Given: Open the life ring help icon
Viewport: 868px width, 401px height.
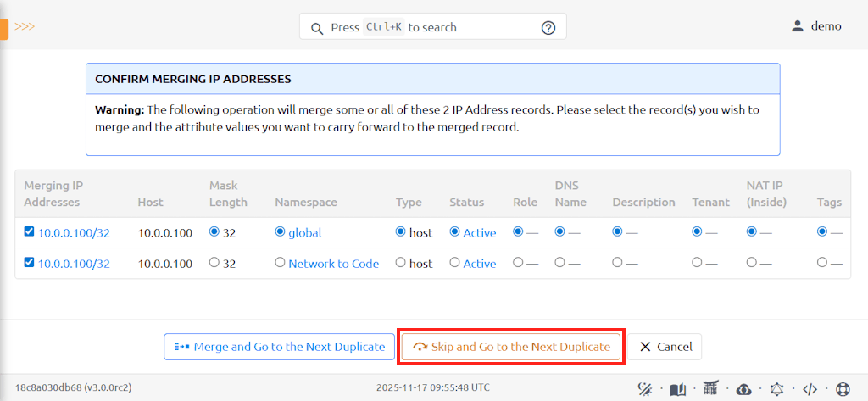Looking at the screenshot, I should point(843,389).
